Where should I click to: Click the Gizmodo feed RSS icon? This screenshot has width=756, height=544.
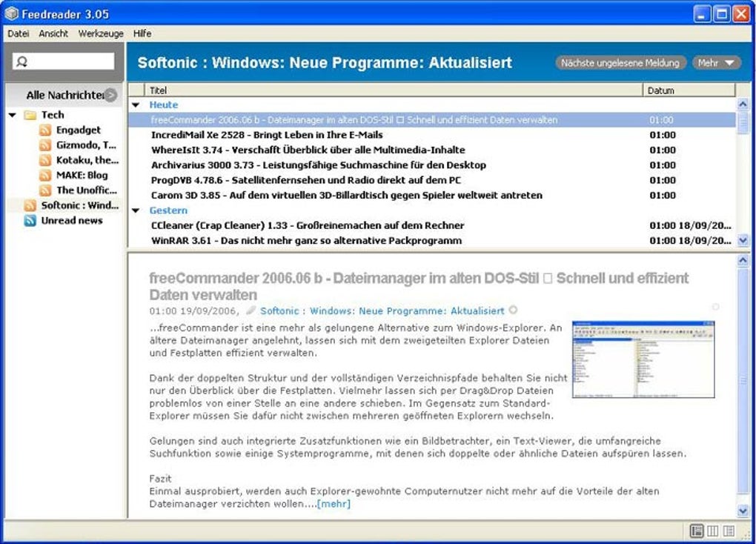coord(45,145)
